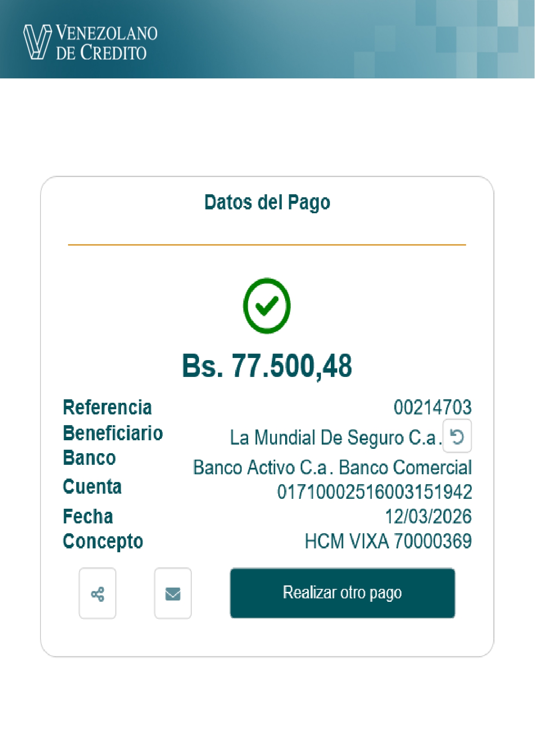Image resolution: width=535 pixels, height=756 pixels.
Task: Click the Beneficiario label
Action: pyautogui.click(x=113, y=433)
